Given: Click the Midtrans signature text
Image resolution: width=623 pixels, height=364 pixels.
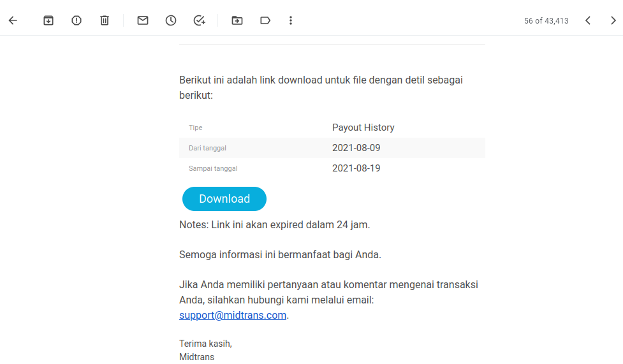Looking at the screenshot, I should (196, 357).
